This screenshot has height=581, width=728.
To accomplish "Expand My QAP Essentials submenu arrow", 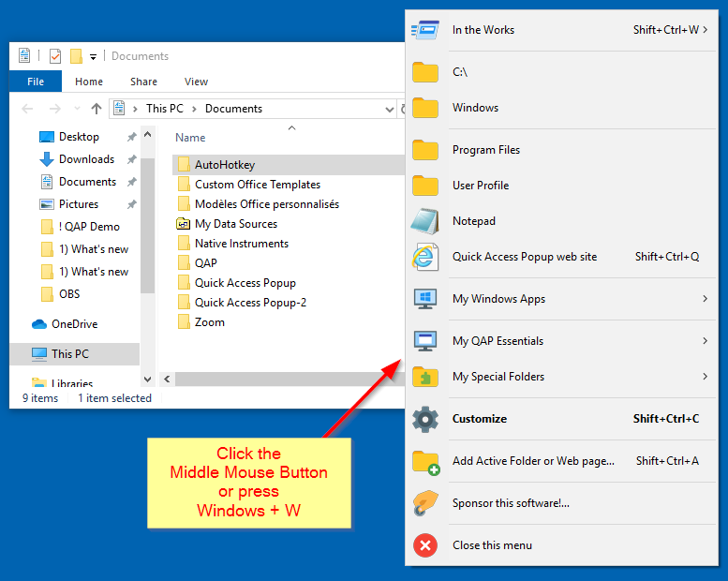I will (x=706, y=341).
